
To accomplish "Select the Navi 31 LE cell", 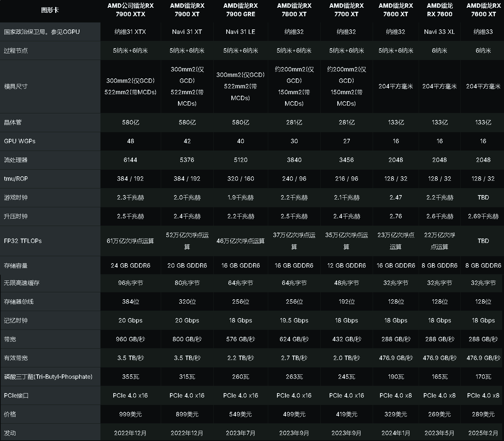I will coord(241,32).
